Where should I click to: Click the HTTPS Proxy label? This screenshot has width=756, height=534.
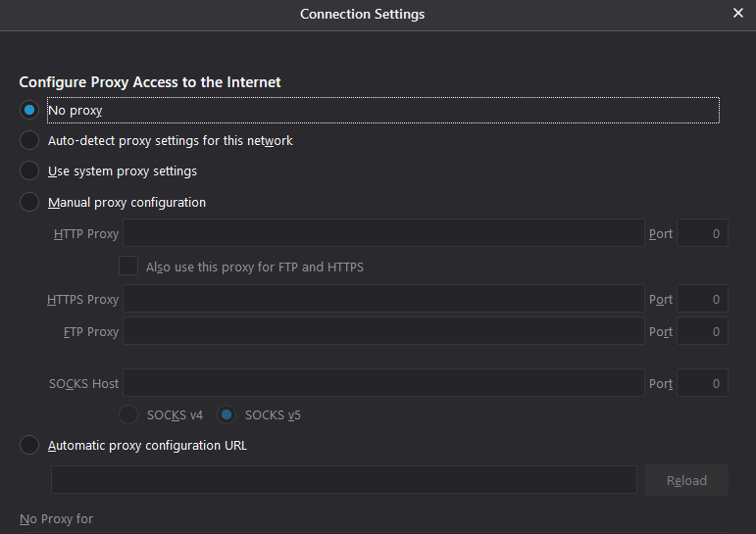pos(83,299)
